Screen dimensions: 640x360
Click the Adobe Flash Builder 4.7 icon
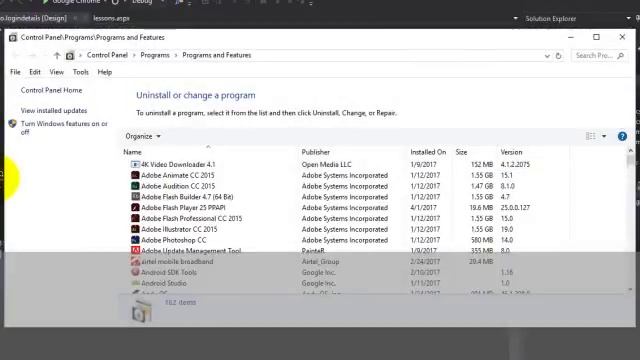135,197
